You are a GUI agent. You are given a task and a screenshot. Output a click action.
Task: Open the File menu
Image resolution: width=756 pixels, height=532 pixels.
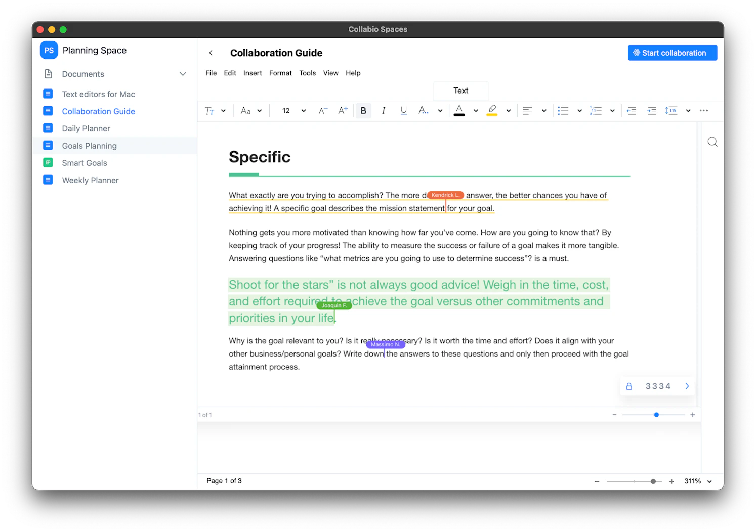[x=211, y=73]
